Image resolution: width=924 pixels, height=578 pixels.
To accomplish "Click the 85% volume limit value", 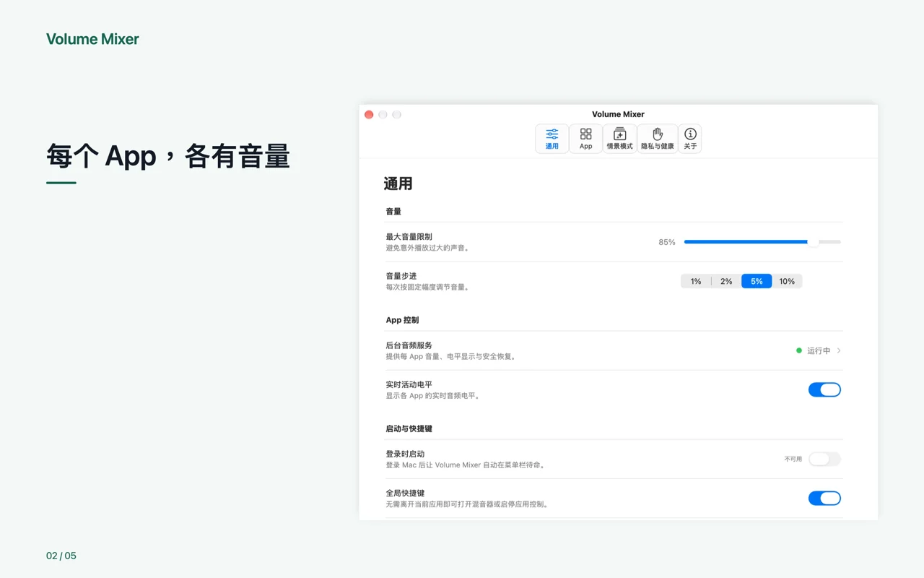I will click(x=667, y=242).
